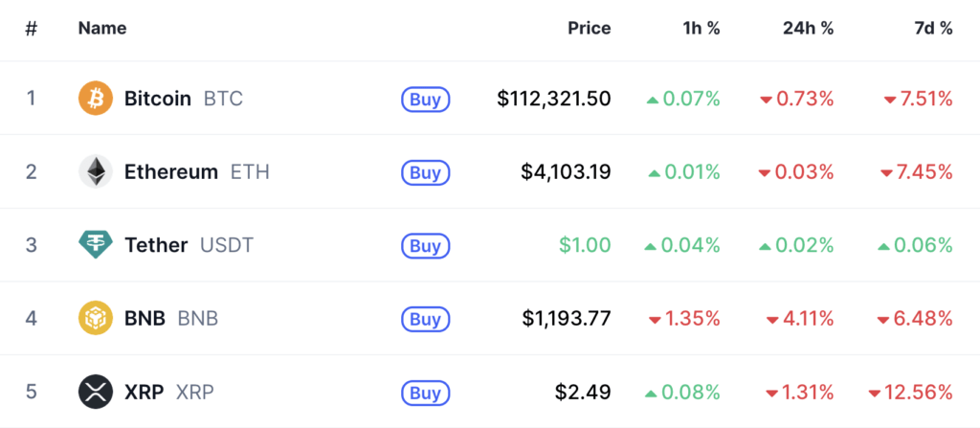Click the Tether logo icon
The image size is (980, 428).
tap(95, 246)
